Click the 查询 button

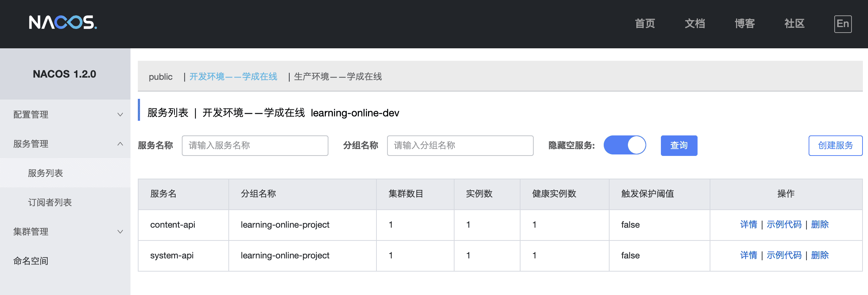pos(679,146)
